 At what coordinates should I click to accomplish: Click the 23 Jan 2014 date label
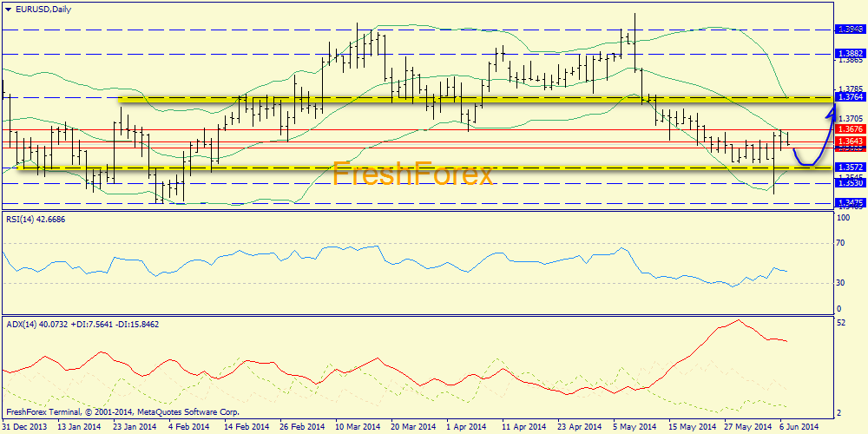click(135, 427)
